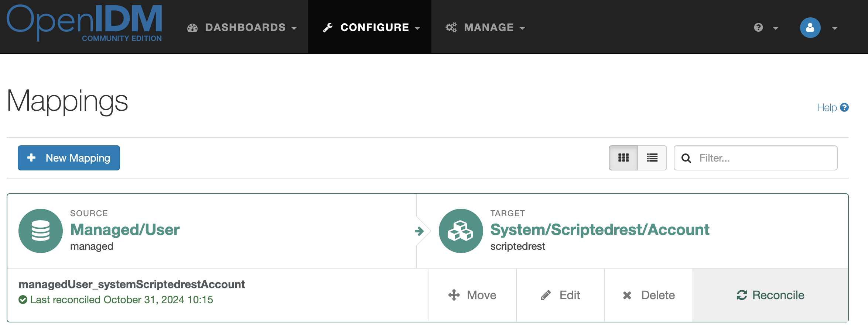Click the New Mapping button

[x=69, y=158]
